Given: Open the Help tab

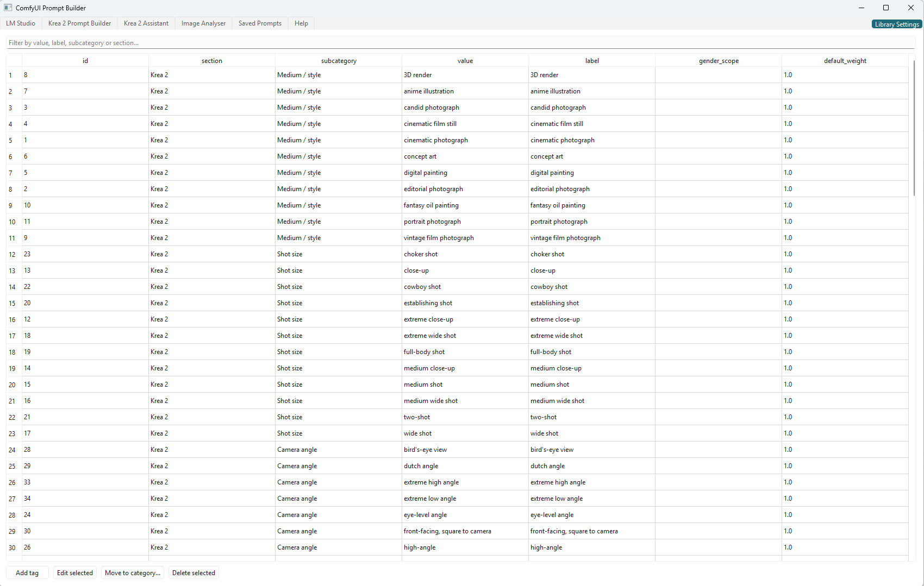Looking at the screenshot, I should pos(301,23).
